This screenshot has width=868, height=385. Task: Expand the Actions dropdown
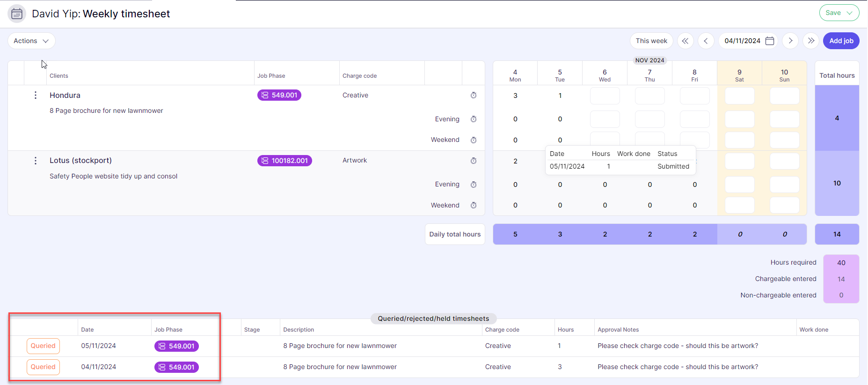coord(31,41)
